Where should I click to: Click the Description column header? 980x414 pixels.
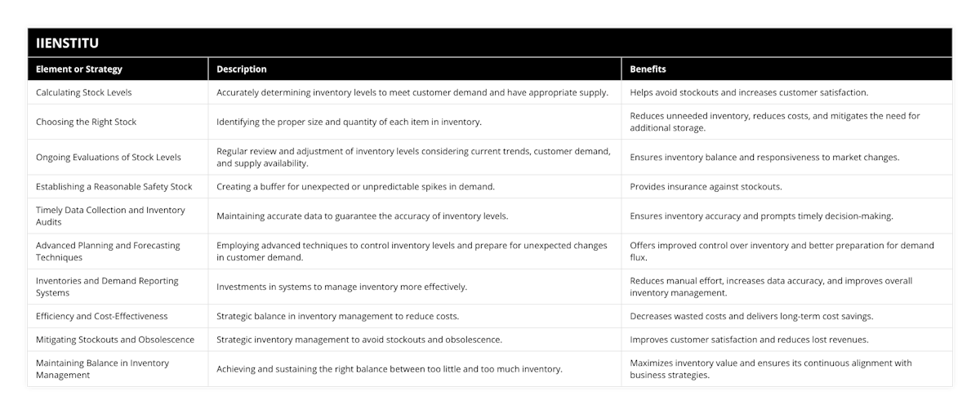(242, 69)
